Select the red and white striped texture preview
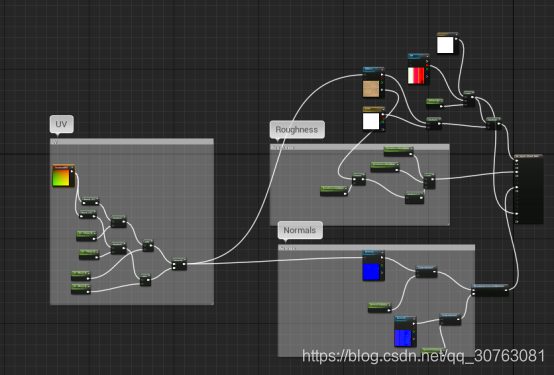 pos(416,76)
